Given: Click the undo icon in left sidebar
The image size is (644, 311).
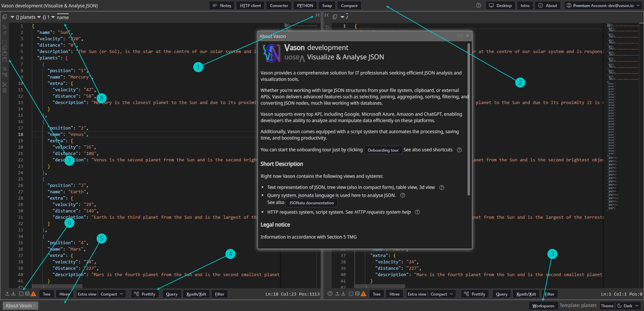Looking at the screenshot, I should click(x=5, y=27).
